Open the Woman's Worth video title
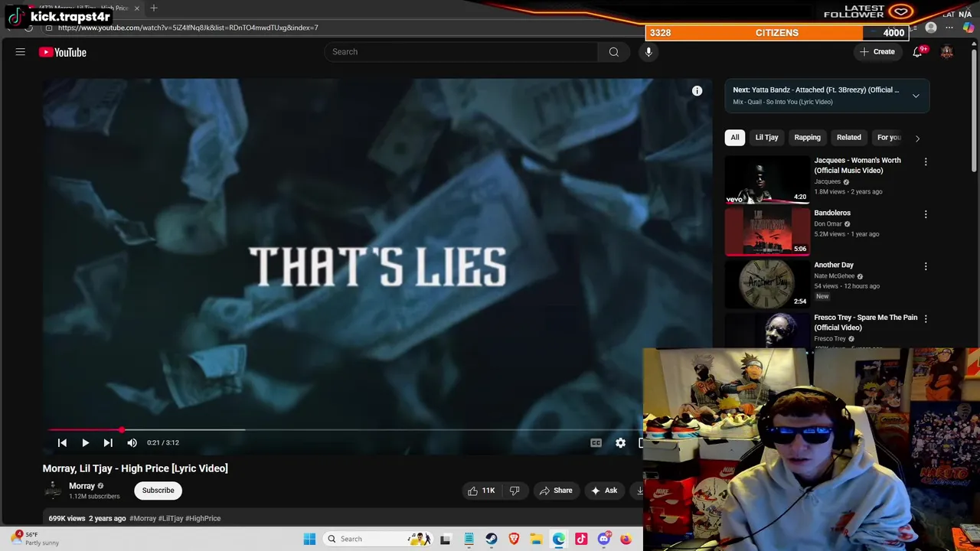This screenshot has width=980, height=551. (857, 165)
